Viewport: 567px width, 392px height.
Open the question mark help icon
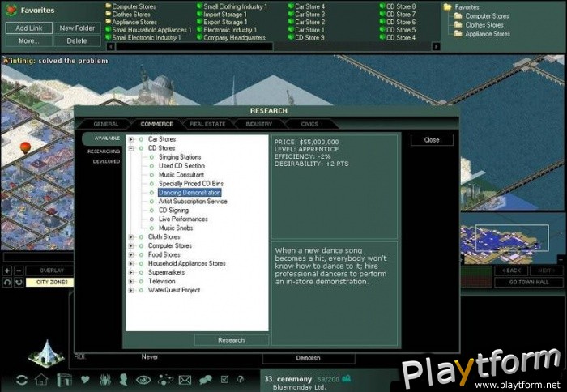click(241, 379)
